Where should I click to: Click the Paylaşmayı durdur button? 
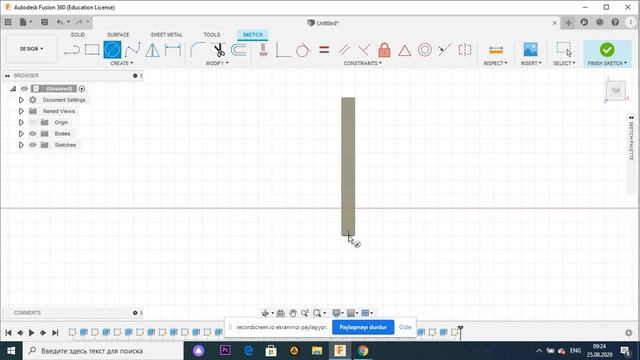tap(363, 327)
